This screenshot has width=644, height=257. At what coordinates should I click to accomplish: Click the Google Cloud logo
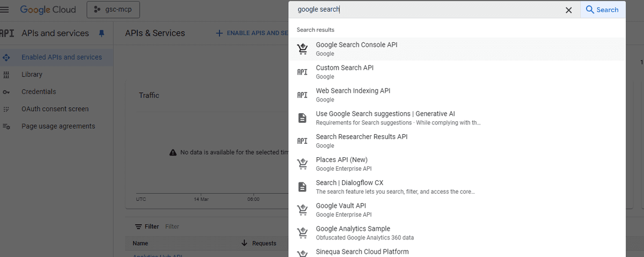pos(48,10)
